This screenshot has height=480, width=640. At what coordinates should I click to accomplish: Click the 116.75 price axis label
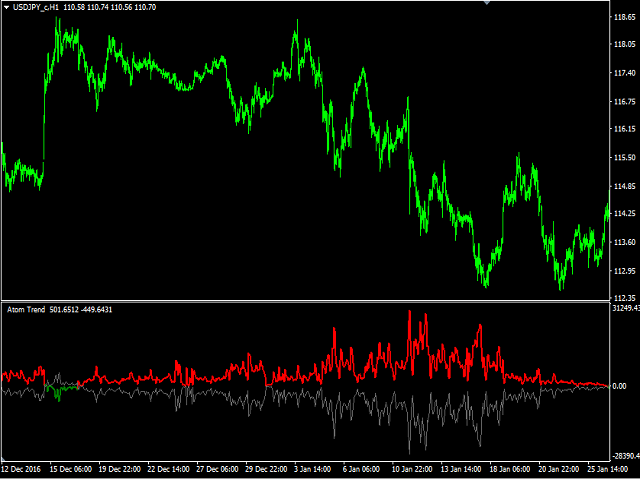tap(625, 101)
